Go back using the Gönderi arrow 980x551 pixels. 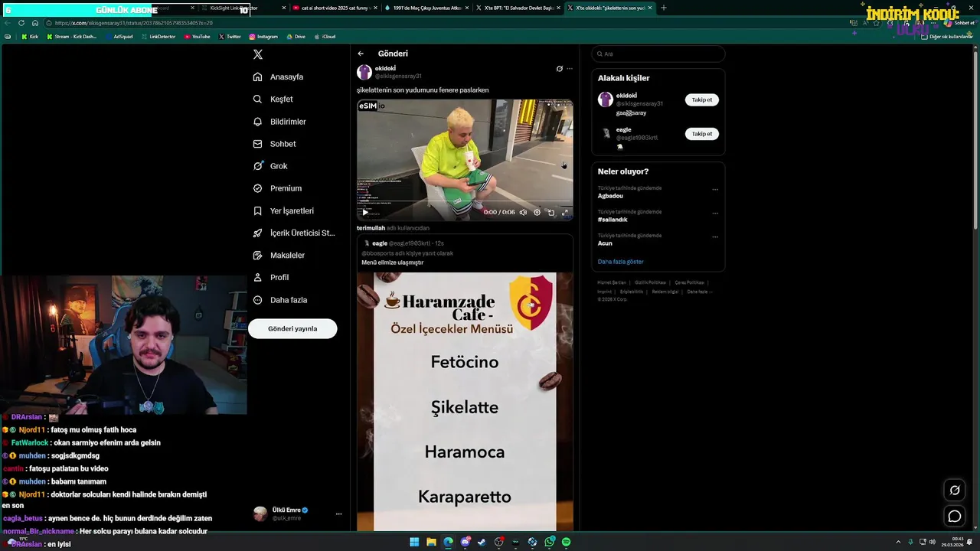click(361, 54)
